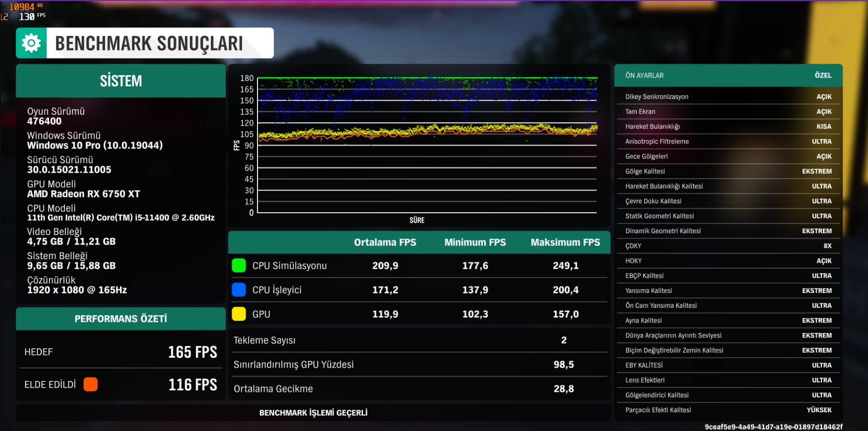Click the benchmark ID string at bottom right
868x431 pixels.
tap(773, 427)
